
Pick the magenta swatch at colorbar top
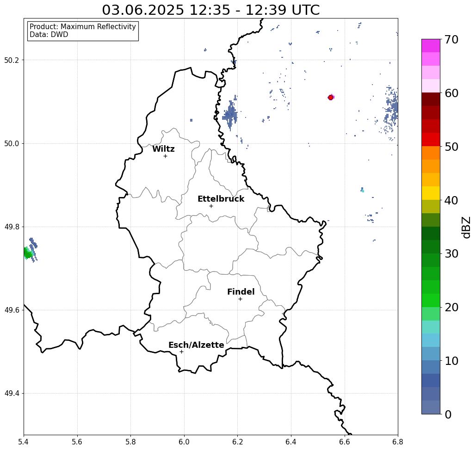click(x=431, y=46)
